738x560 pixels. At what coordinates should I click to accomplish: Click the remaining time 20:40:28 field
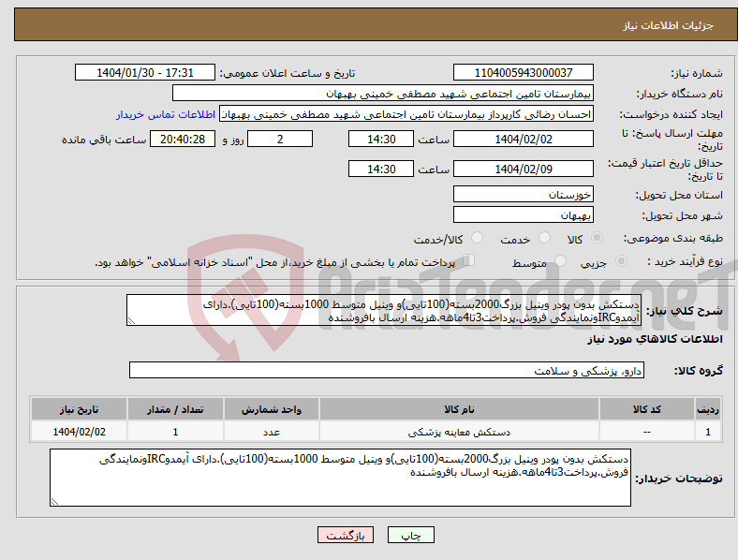(x=183, y=140)
